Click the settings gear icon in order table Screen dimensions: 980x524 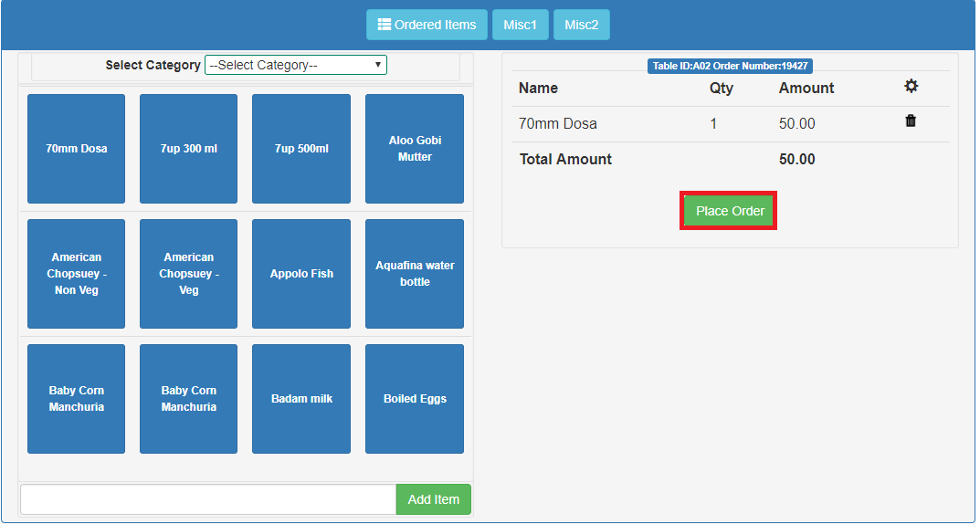tap(911, 86)
